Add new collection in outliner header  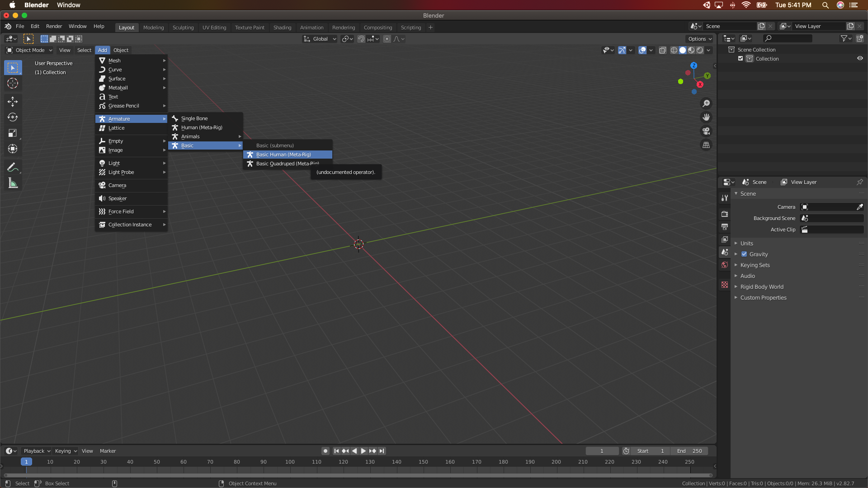click(x=859, y=38)
